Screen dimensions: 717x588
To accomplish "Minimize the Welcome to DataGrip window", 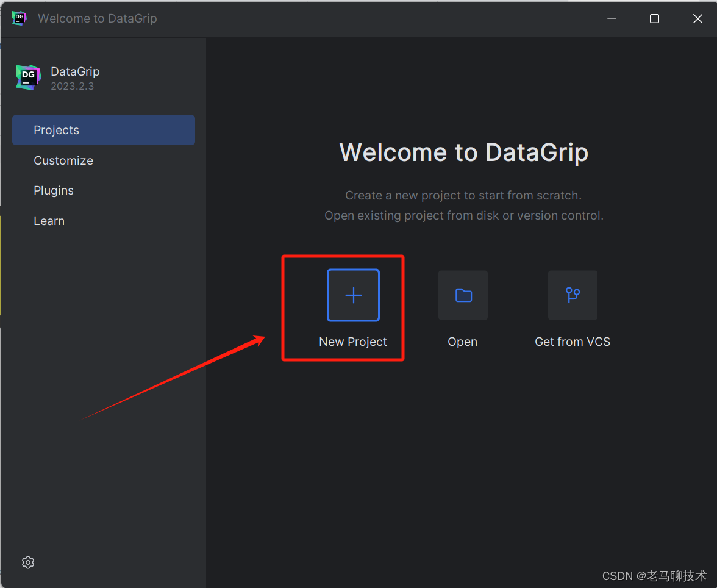I will coord(612,18).
